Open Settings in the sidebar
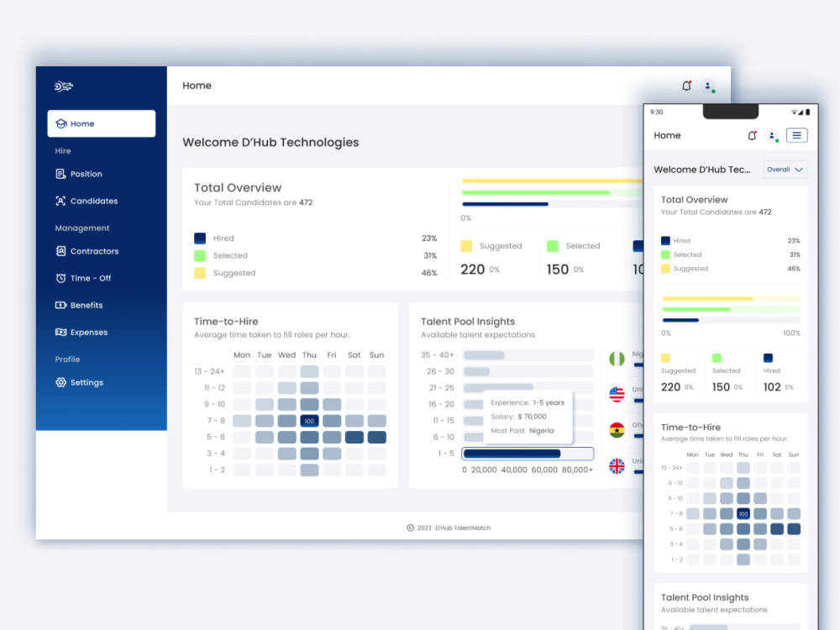 (x=79, y=382)
